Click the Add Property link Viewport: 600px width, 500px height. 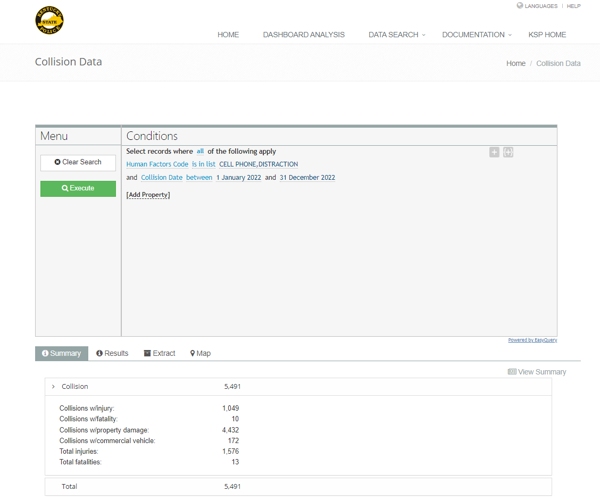click(x=148, y=195)
